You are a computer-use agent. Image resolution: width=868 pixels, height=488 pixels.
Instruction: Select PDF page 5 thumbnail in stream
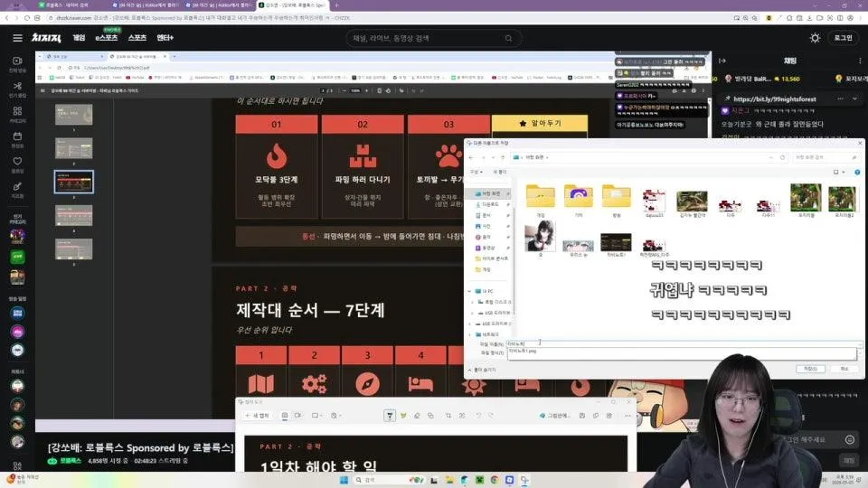click(x=73, y=249)
